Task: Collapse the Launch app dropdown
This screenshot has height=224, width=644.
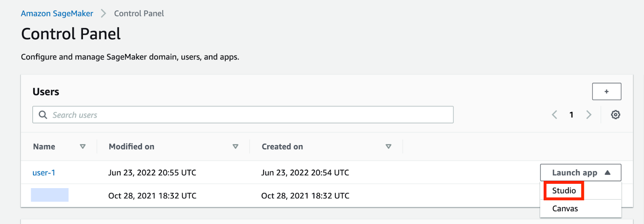Action: (580, 172)
